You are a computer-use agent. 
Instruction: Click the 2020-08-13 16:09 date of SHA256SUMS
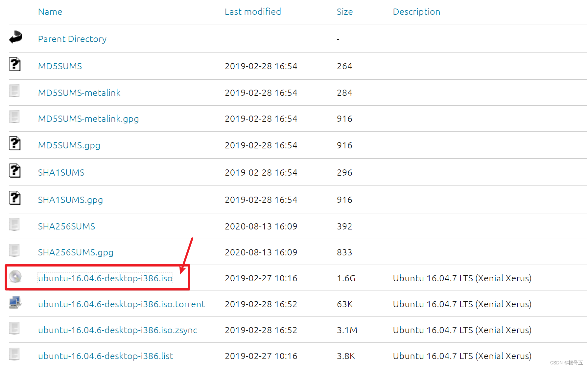(x=261, y=227)
